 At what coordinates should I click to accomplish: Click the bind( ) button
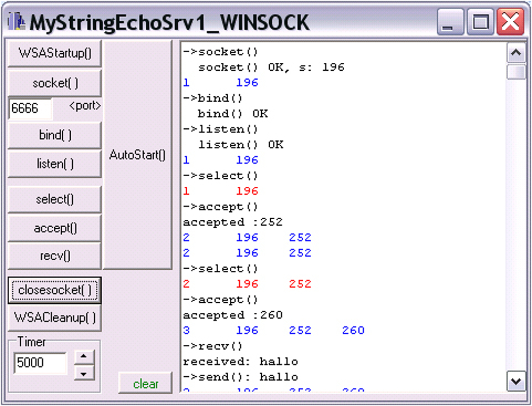click(55, 135)
